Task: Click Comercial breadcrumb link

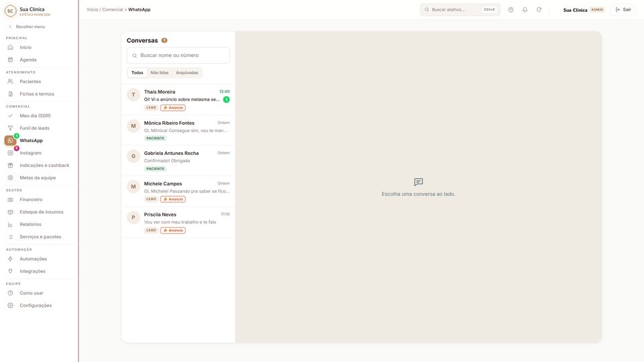Action: click(x=113, y=9)
